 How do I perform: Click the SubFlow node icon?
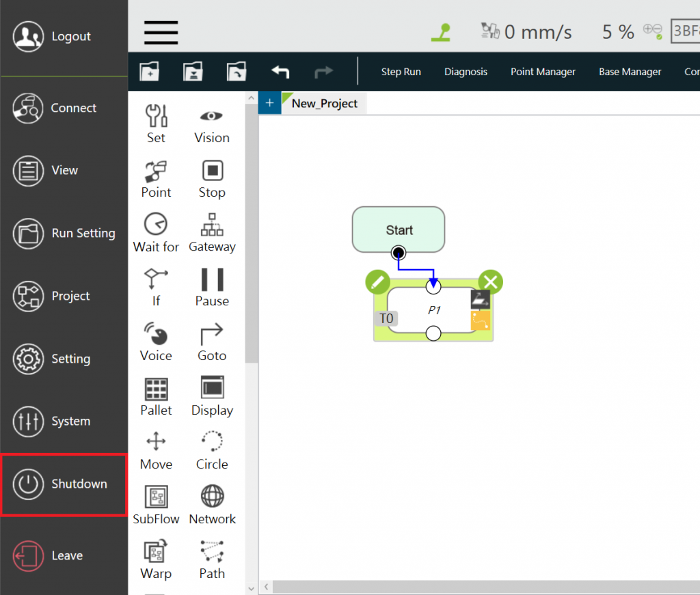click(x=157, y=497)
